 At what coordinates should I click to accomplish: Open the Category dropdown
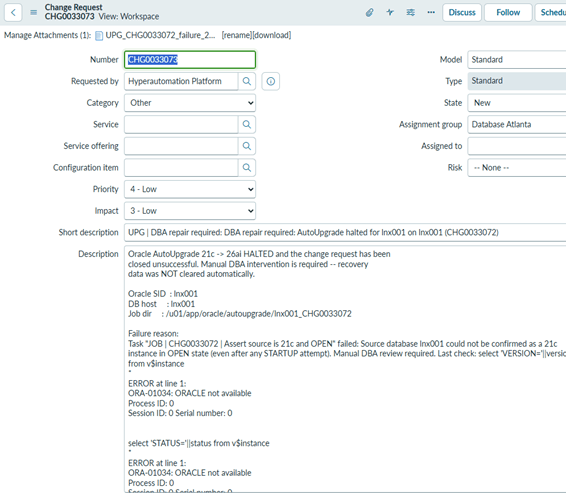coord(190,103)
